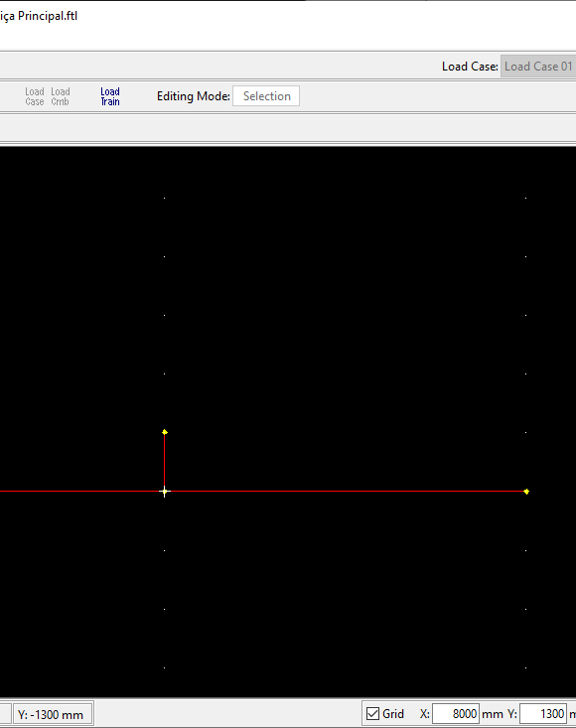Select the yellow node at the horizontal member's right end
Image resolution: width=576 pixels, height=728 pixels.
526,492
